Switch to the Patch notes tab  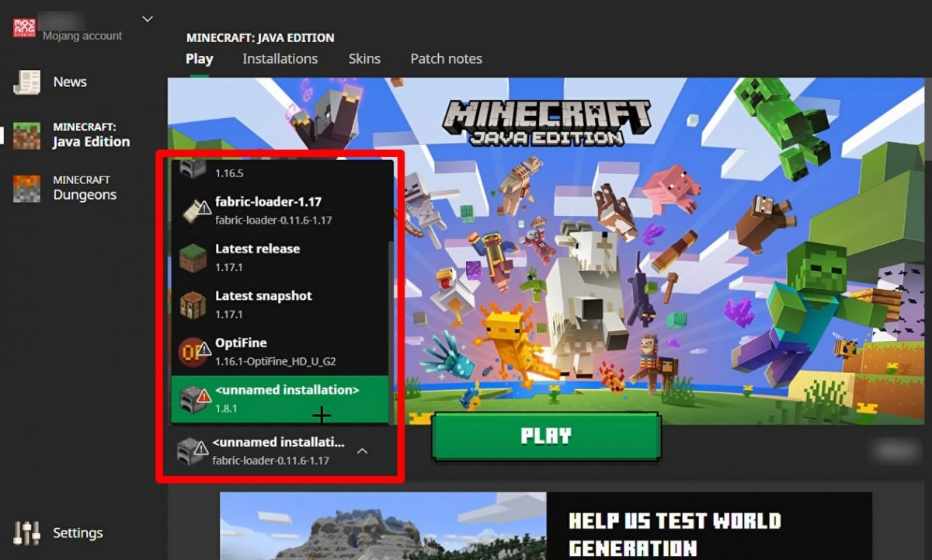tap(446, 58)
